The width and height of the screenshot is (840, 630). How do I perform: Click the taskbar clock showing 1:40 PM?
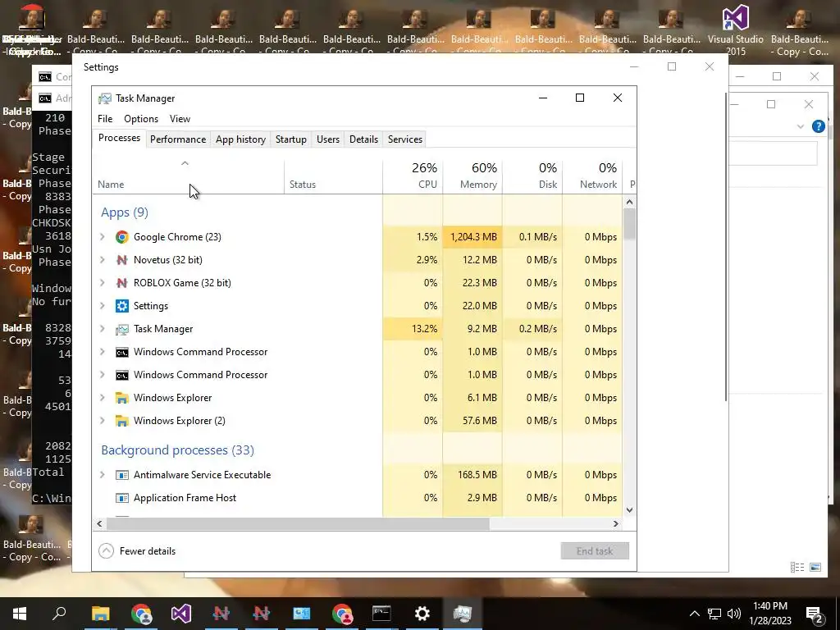point(770,614)
